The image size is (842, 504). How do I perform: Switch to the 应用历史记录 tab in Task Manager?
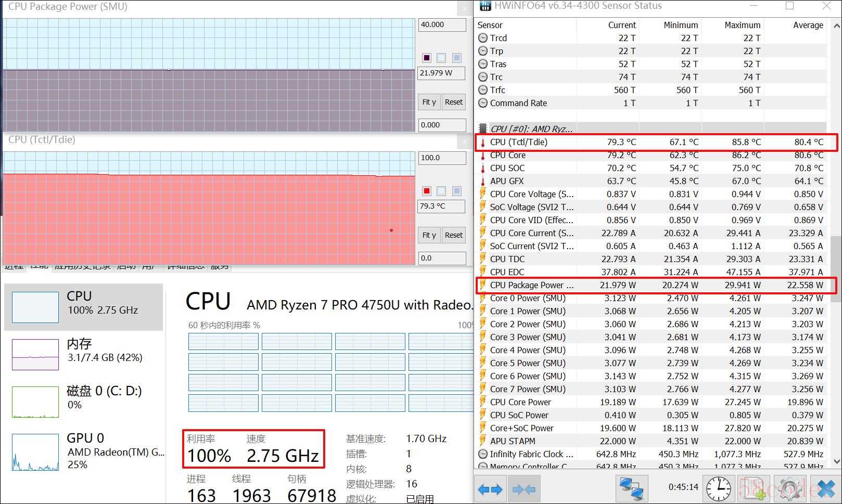point(83,267)
